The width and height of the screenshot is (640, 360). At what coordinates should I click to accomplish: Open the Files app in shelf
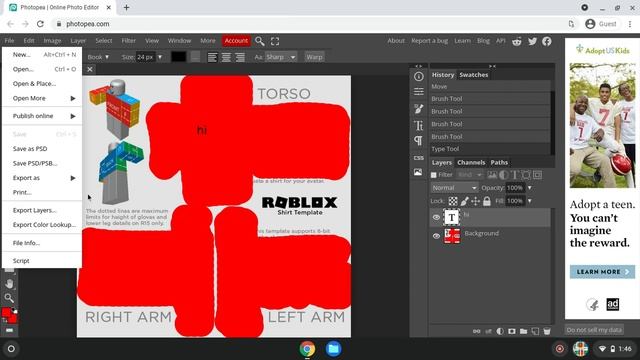[x=333, y=349]
